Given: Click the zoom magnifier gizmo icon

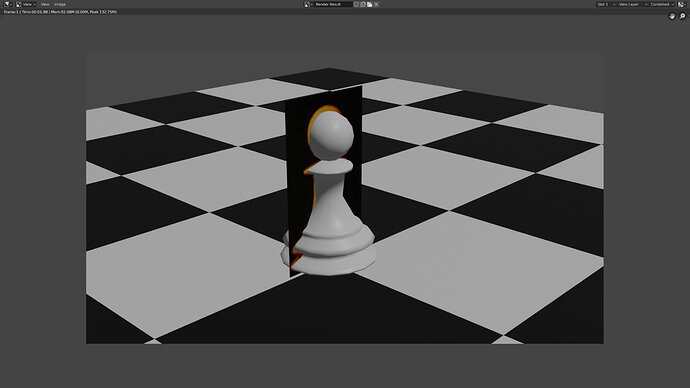Looking at the screenshot, I should coord(682,16).
